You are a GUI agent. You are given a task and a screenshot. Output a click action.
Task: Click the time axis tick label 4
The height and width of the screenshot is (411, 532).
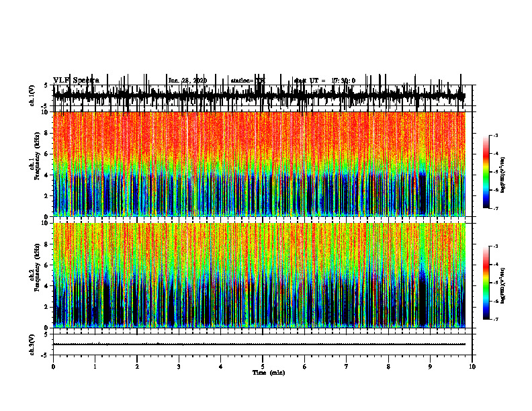point(220,367)
